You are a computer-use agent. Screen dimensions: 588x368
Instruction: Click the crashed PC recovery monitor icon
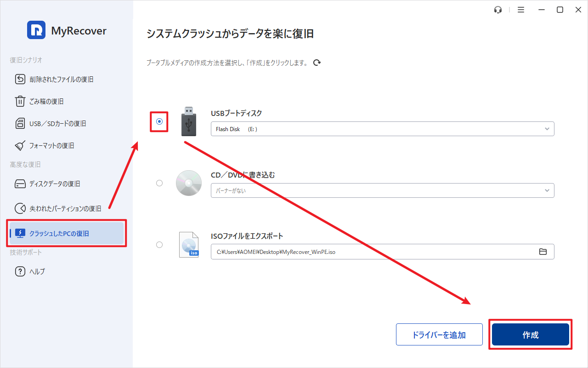pos(20,233)
